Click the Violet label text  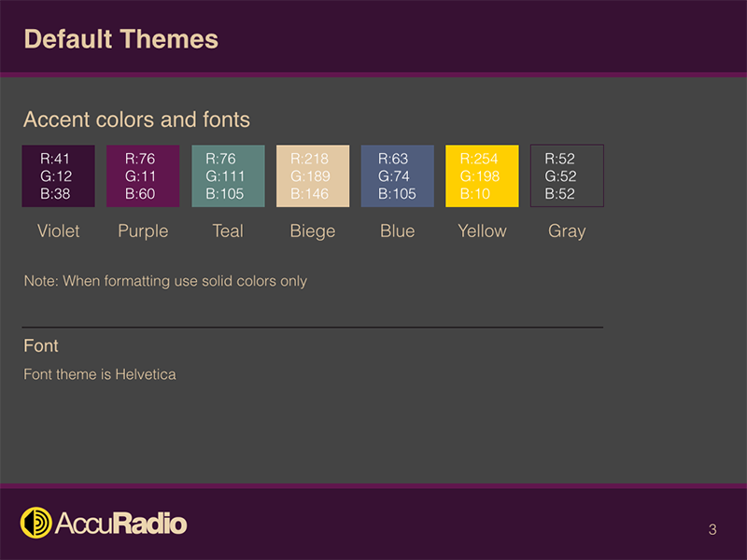point(58,231)
